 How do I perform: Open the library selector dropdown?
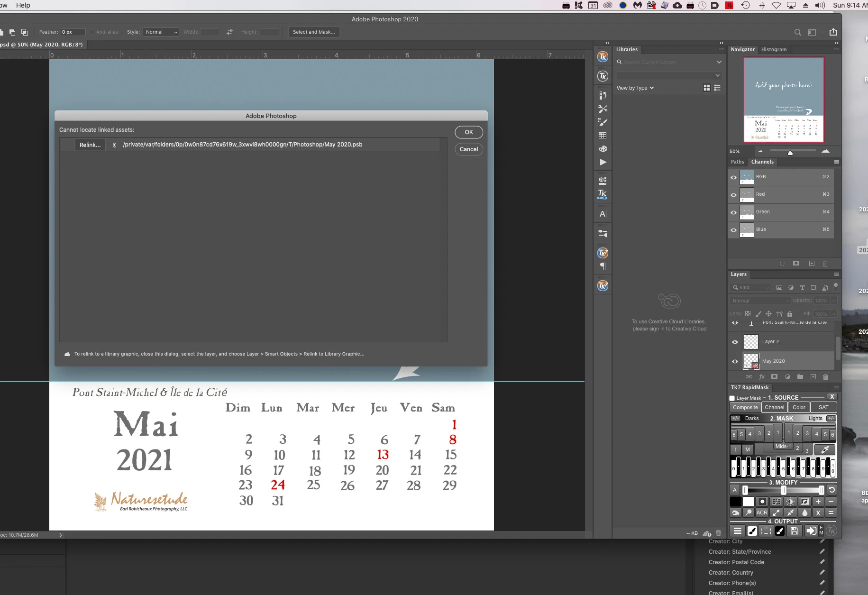669,75
